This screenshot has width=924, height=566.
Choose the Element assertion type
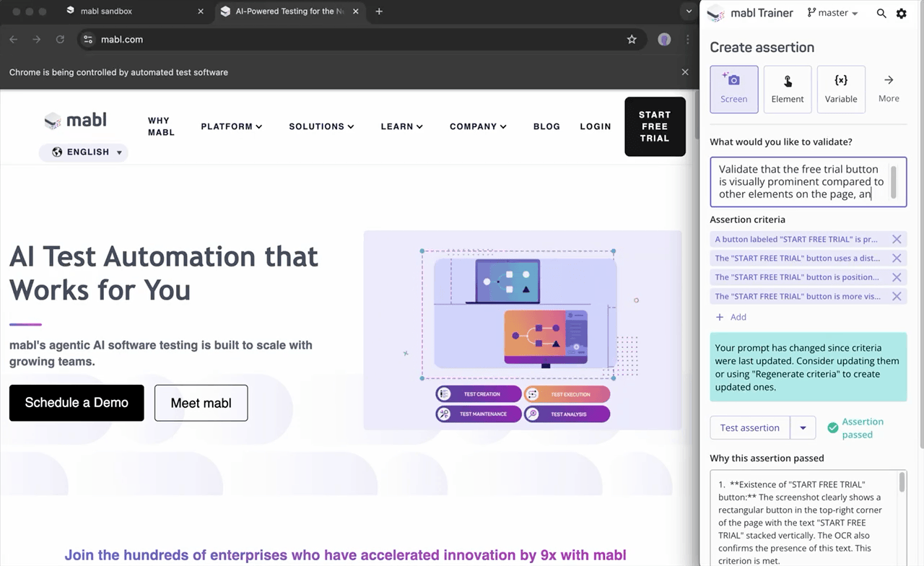(787, 90)
